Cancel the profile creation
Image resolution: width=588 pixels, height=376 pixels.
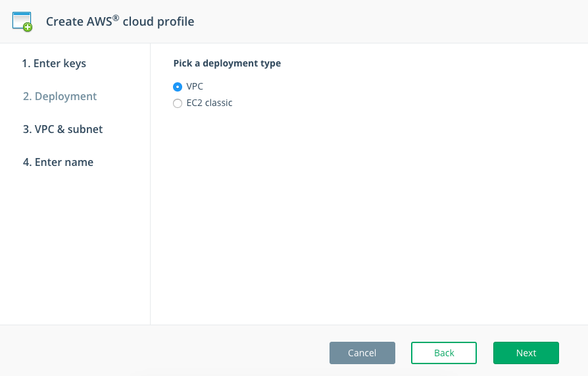pyautogui.click(x=362, y=353)
